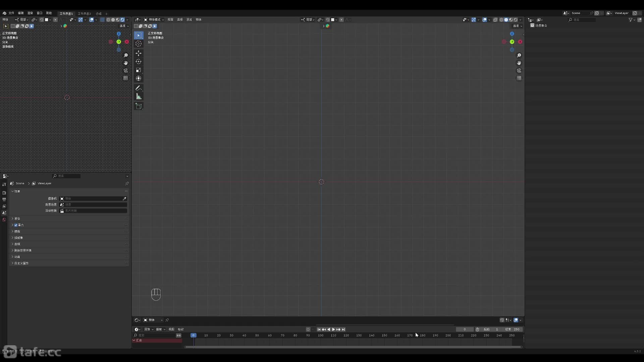Select the Scale tool in toolbar
Viewport: 644px width, 362px height.
pos(139,70)
